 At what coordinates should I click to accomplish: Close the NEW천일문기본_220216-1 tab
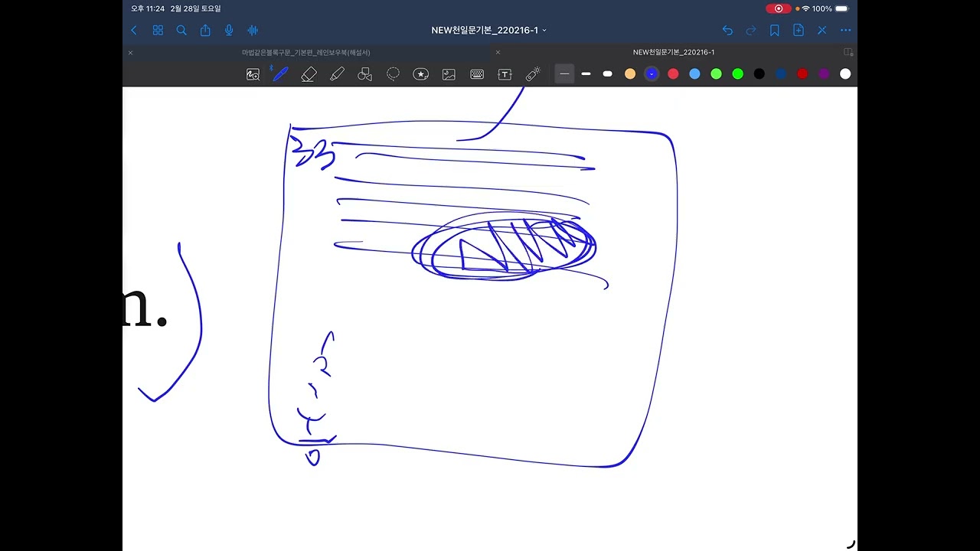pos(498,53)
